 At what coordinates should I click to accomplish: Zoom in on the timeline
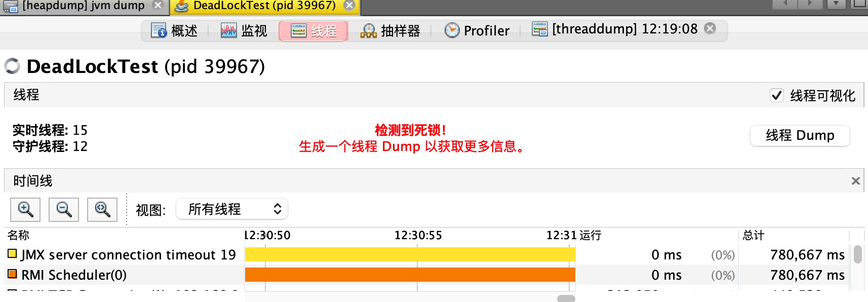tap(25, 210)
